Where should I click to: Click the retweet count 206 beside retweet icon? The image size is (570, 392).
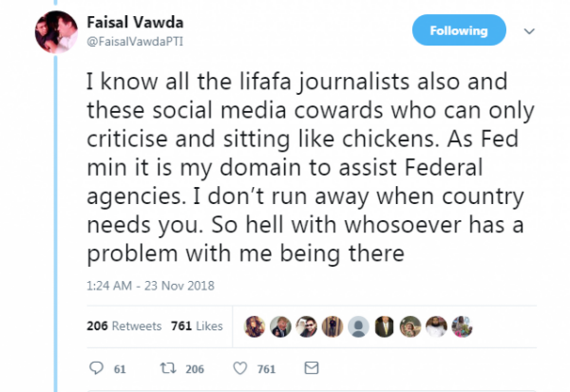[195, 367]
